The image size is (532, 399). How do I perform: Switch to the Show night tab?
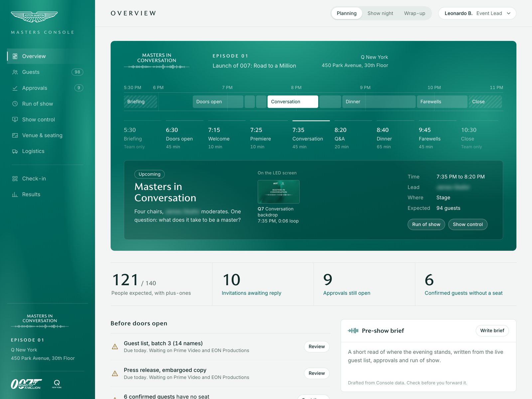click(380, 13)
